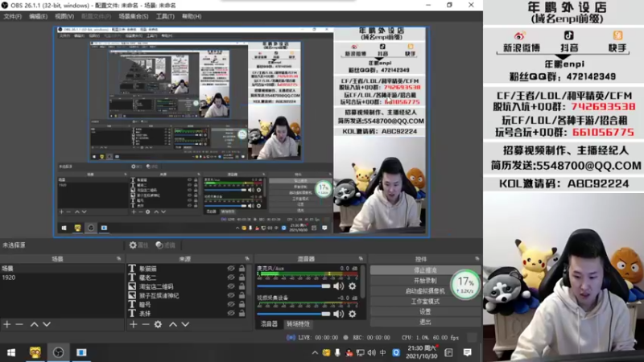The width and height of the screenshot is (644, 362).
Task: Toggle visibility of the 表排 source
Action: pyautogui.click(x=231, y=313)
